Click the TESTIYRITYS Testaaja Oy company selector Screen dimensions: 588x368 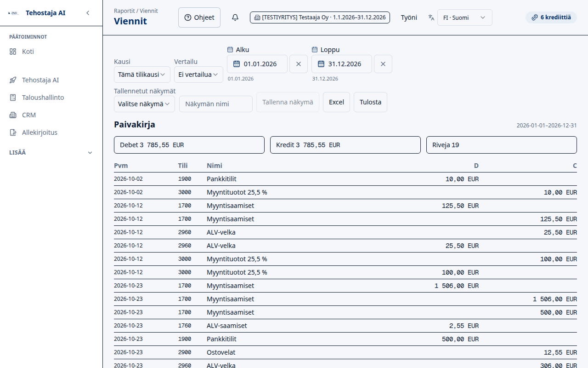320,17
